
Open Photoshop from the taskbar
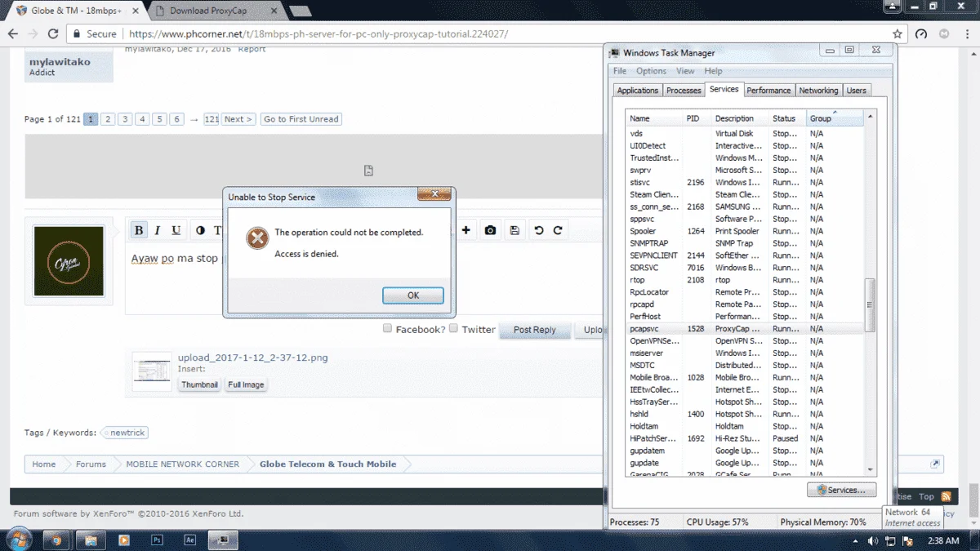pyautogui.click(x=157, y=540)
